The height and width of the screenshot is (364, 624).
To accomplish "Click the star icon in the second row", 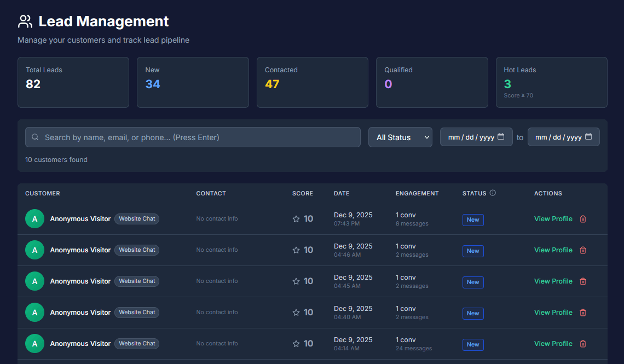I will click(x=296, y=250).
